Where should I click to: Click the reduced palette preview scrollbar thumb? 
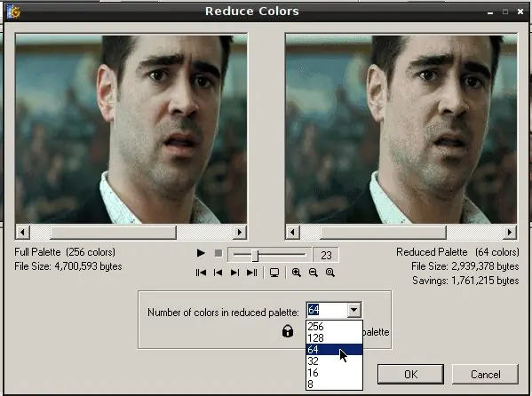pos(384,233)
